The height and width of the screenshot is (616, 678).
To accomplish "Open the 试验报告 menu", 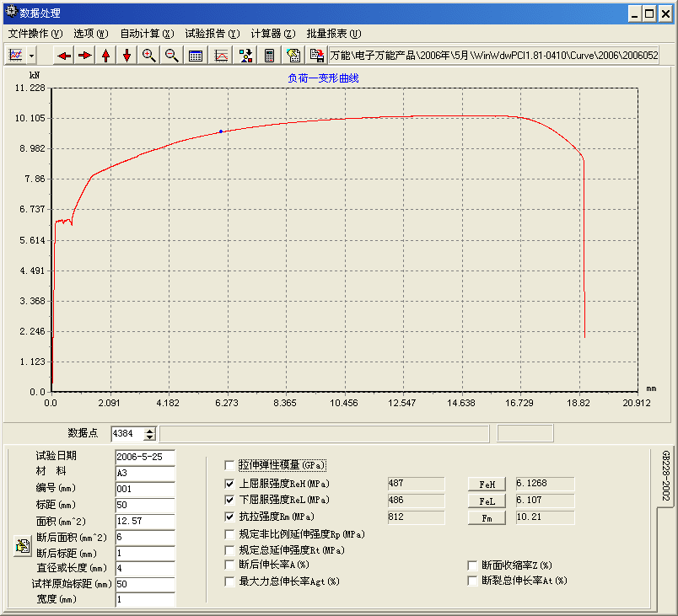I will [x=213, y=34].
